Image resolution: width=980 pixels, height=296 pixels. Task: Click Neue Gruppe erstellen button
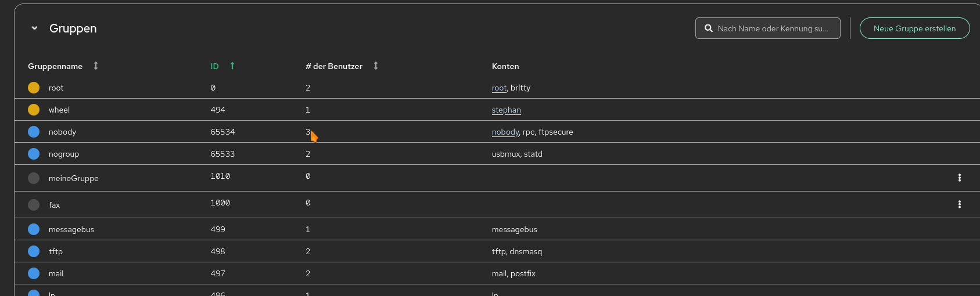(914, 28)
